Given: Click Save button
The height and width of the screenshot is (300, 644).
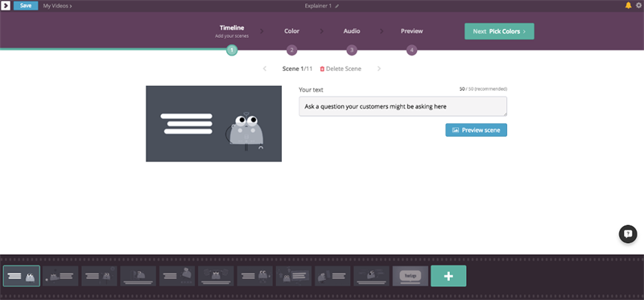Looking at the screenshot, I should point(26,6).
